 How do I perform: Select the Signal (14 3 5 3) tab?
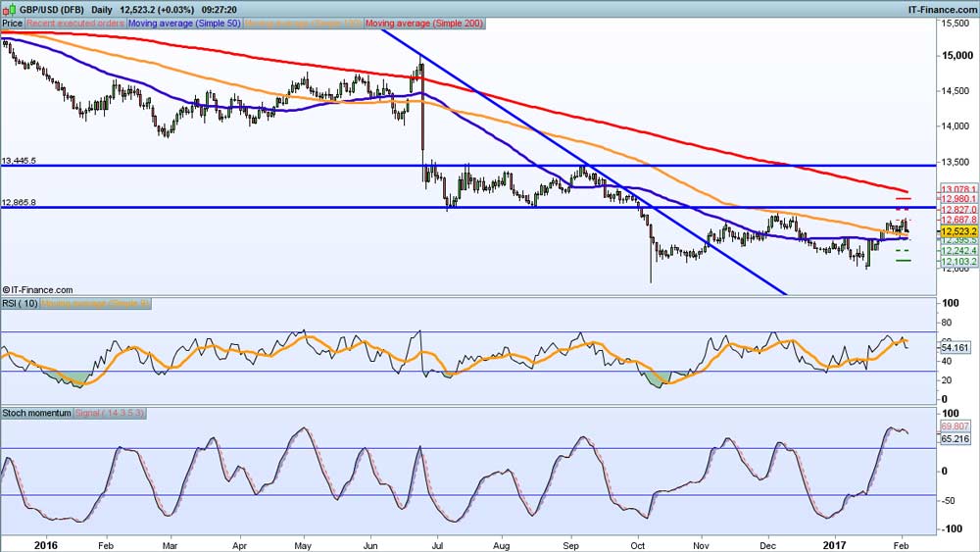pos(110,413)
